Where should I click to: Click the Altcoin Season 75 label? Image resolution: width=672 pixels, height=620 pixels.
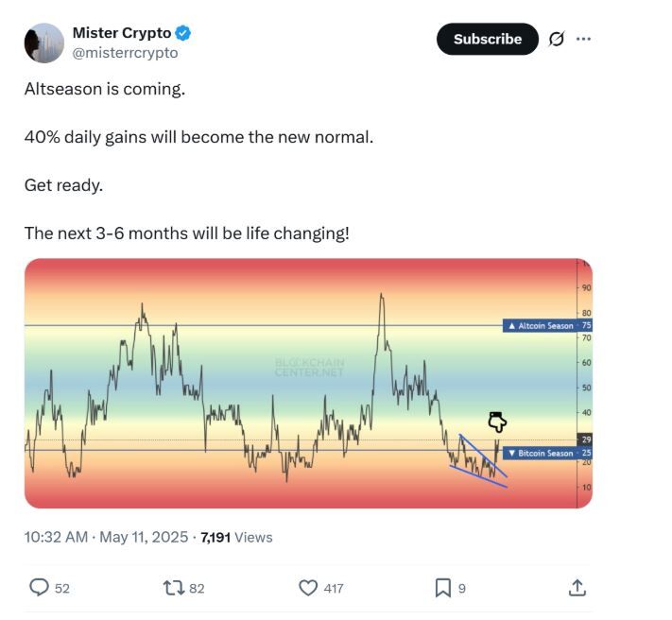(547, 326)
